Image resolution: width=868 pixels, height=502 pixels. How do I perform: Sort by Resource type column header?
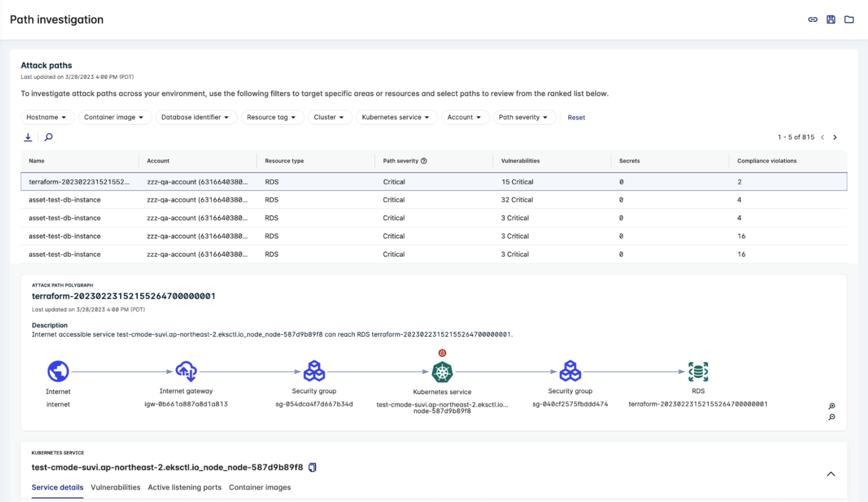(x=284, y=161)
